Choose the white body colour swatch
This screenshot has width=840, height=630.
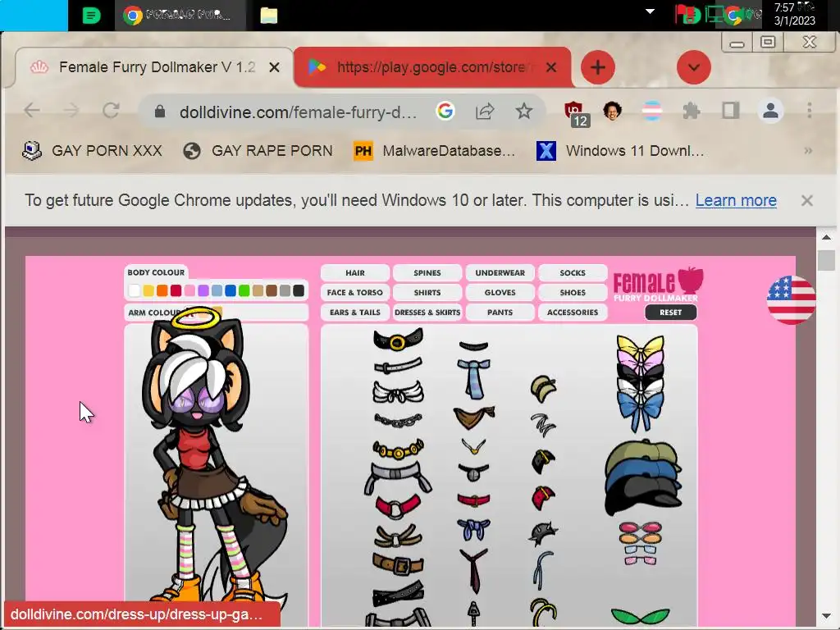[x=135, y=290]
